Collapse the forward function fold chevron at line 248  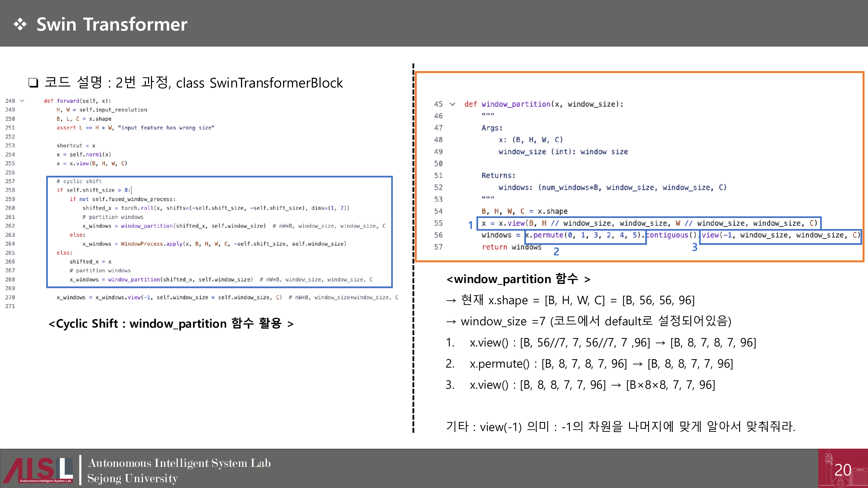[x=22, y=101]
